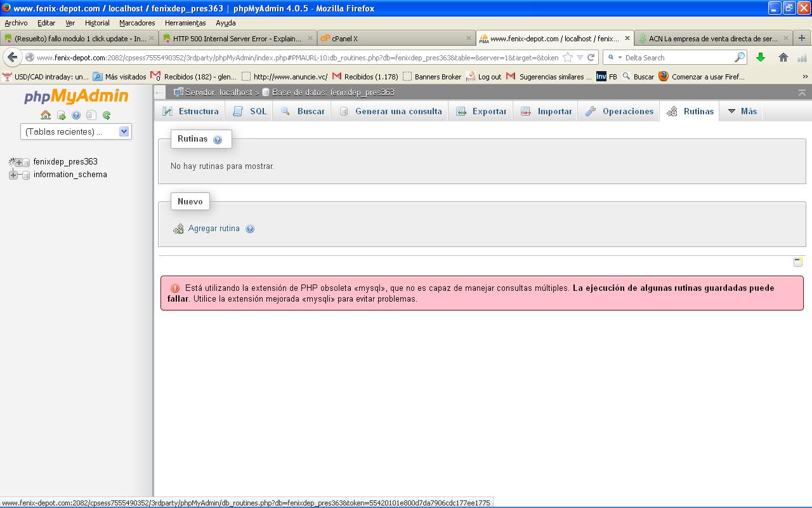Screen dimensions: 812x508
Task: Open the Herramientas menu
Action: point(185,23)
